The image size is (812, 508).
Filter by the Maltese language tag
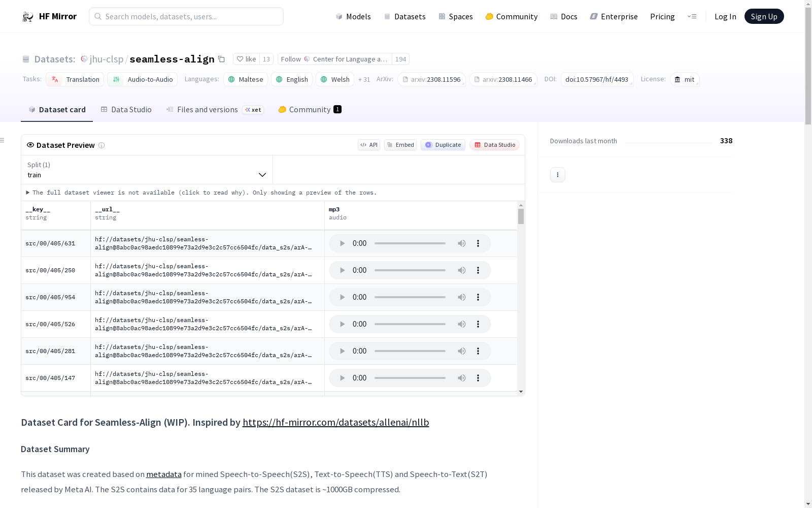pyautogui.click(x=246, y=80)
